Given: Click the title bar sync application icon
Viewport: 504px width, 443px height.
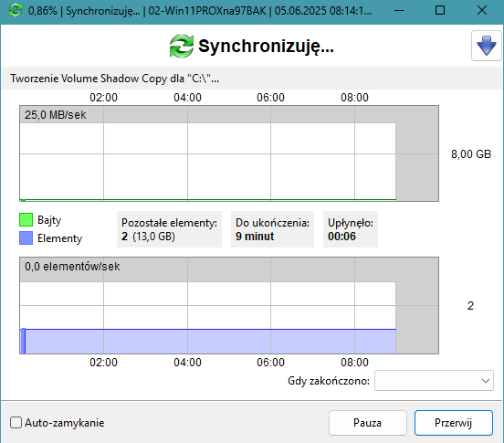Looking at the screenshot, I should pos(16,10).
